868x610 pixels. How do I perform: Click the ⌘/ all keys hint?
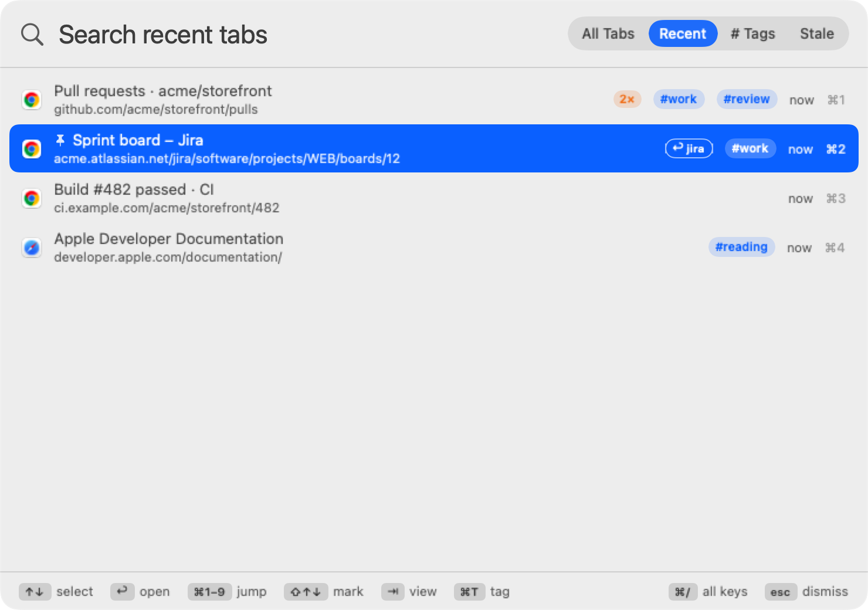pos(683,592)
